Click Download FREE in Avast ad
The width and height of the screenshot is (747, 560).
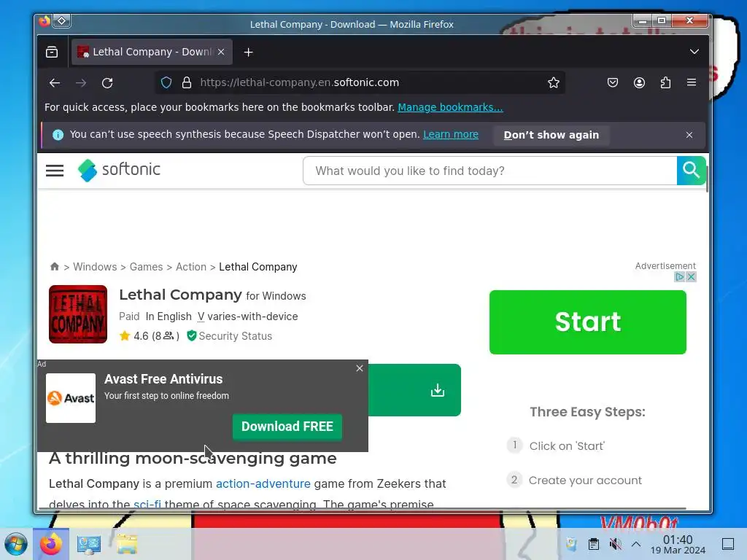[x=287, y=427]
